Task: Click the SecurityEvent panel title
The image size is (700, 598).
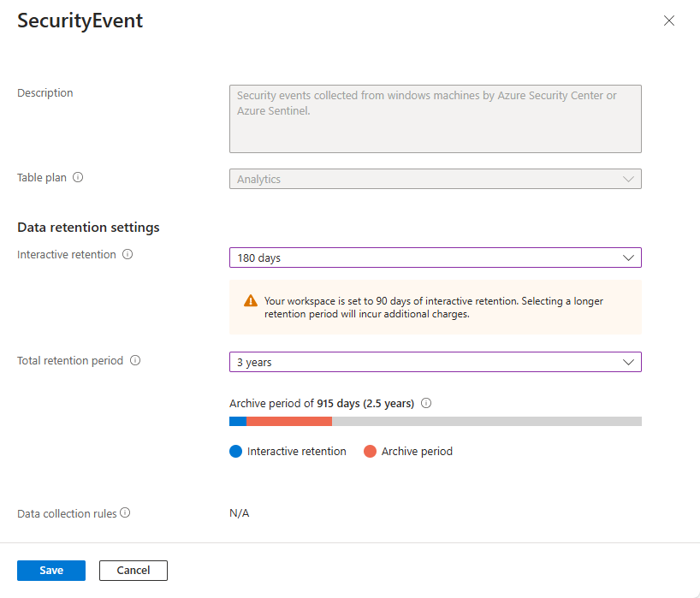Action: tap(80, 21)
